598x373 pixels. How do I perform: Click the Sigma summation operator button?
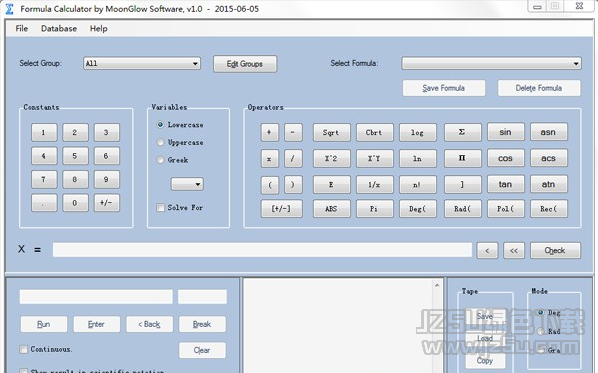coord(462,132)
